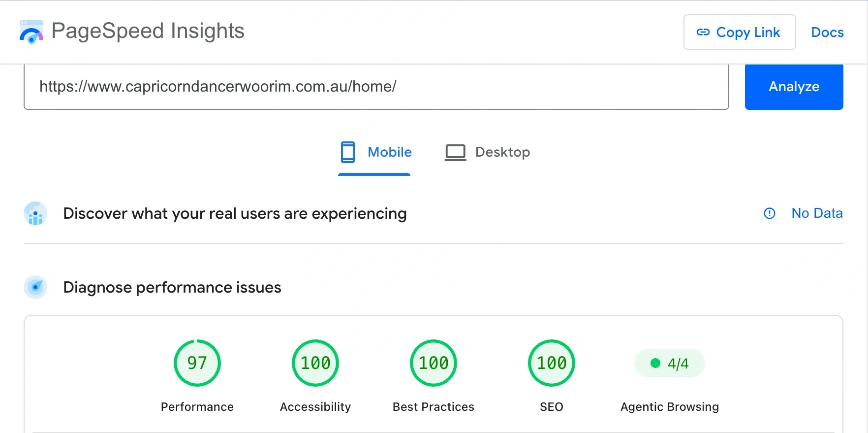This screenshot has width=868, height=433.
Task: Click the Agentic Browsing 4/4 badge
Action: pos(670,363)
